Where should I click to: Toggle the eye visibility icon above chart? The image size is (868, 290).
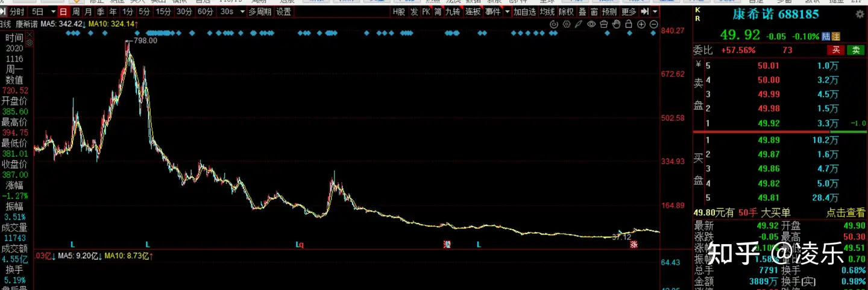click(x=591, y=24)
